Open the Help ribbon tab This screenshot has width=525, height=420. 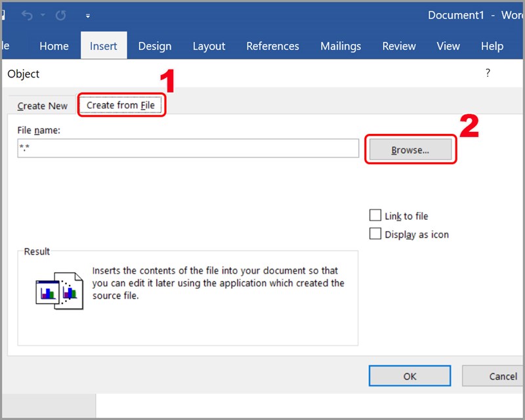(492, 46)
